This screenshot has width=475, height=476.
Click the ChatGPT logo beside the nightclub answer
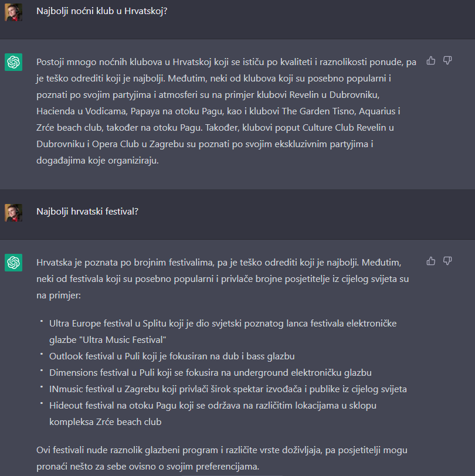pyautogui.click(x=13, y=62)
